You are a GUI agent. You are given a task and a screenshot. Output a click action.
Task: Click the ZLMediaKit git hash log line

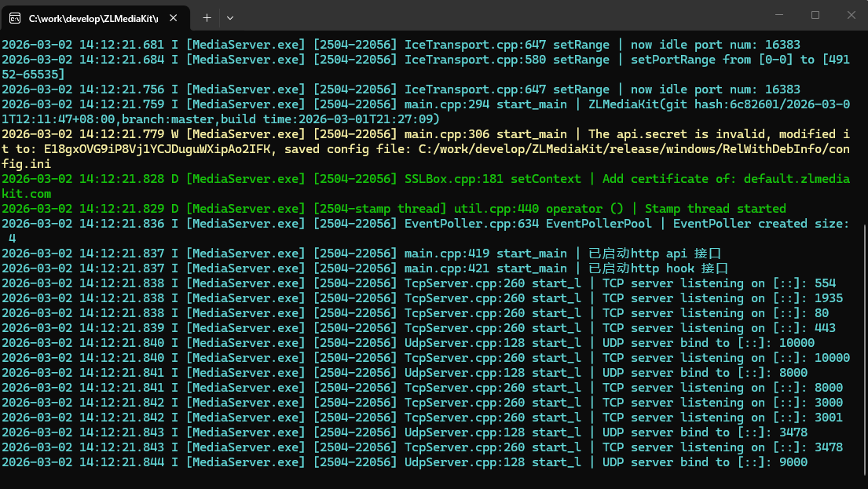[424, 104]
